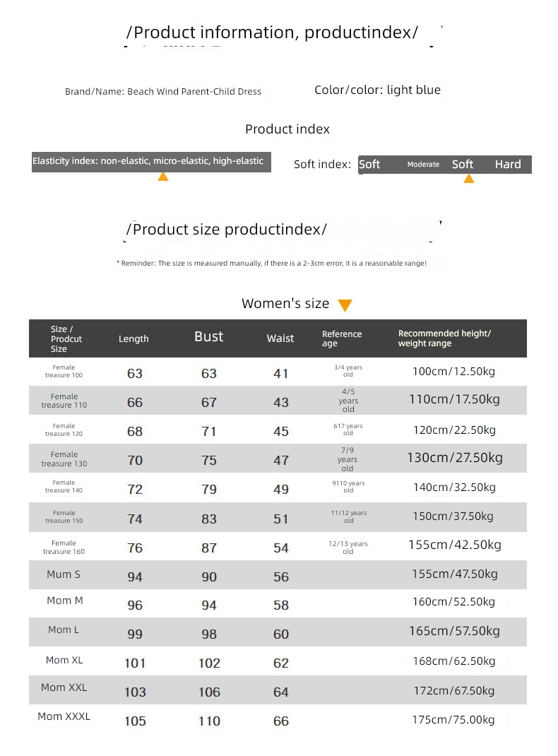The image size is (558, 756).
Task: Click the Color light blue label
Action: tap(377, 90)
